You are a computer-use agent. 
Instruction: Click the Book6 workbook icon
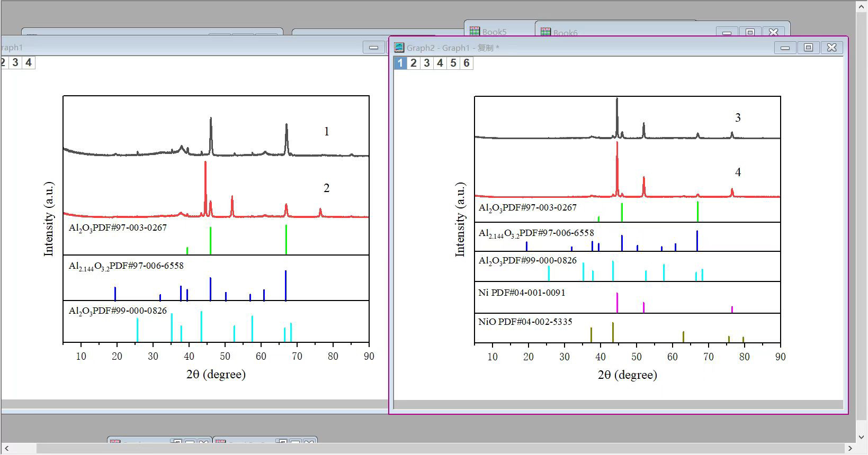[x=545, y=32]
